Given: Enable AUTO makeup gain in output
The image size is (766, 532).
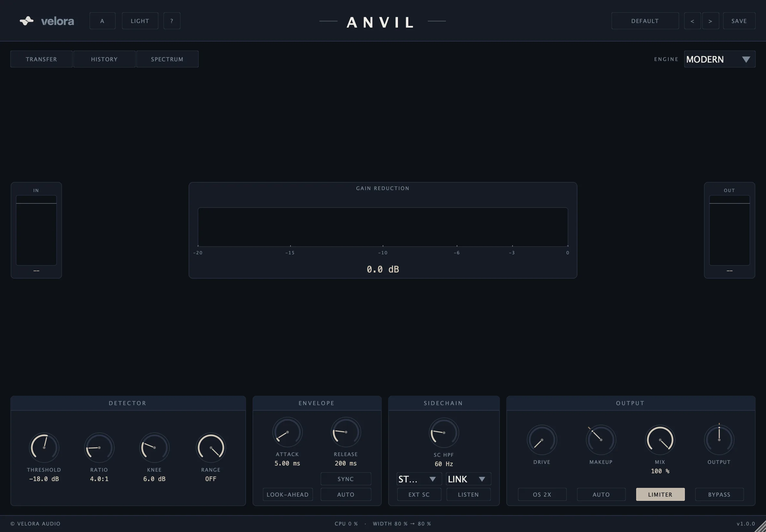Looking at the screenshot, I should (601, 494).
